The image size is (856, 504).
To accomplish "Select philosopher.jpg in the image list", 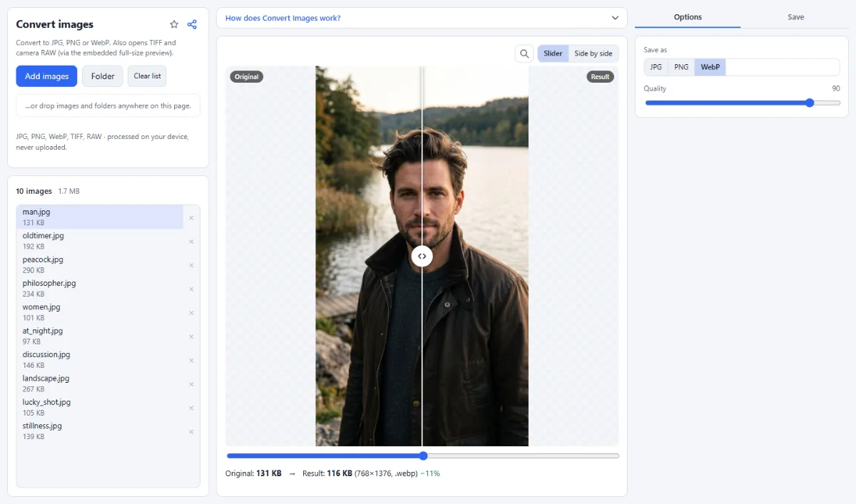I will coord(100,289).
